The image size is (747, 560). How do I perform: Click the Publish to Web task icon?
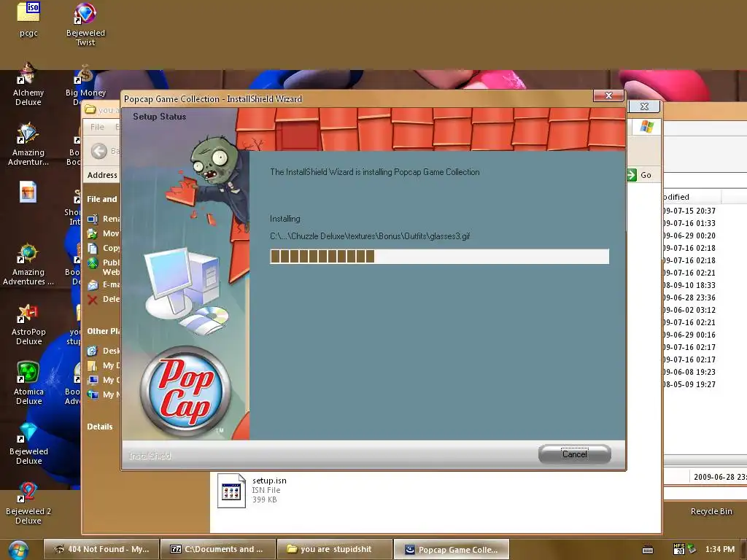coord(93,262)
